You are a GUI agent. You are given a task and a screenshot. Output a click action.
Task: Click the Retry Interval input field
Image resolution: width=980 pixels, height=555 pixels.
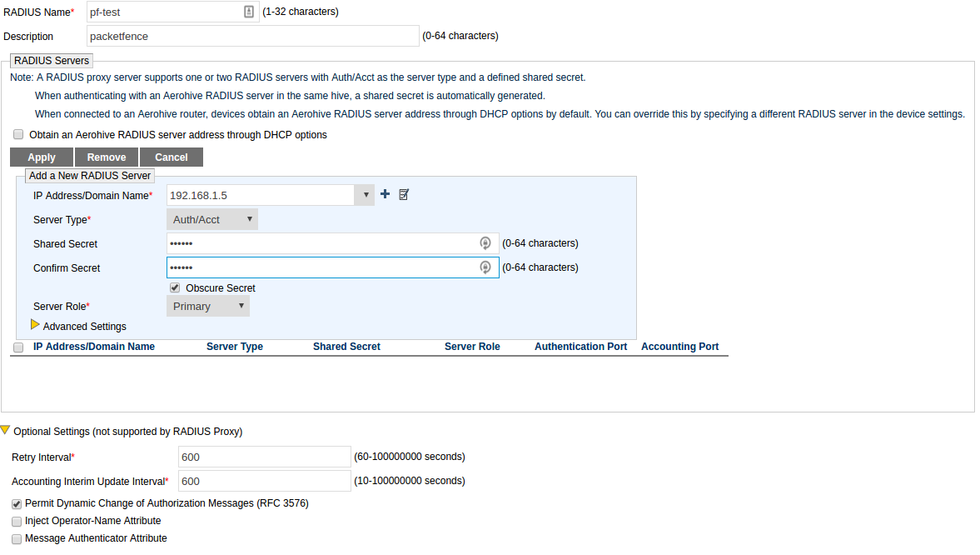(x=265, y=457)
